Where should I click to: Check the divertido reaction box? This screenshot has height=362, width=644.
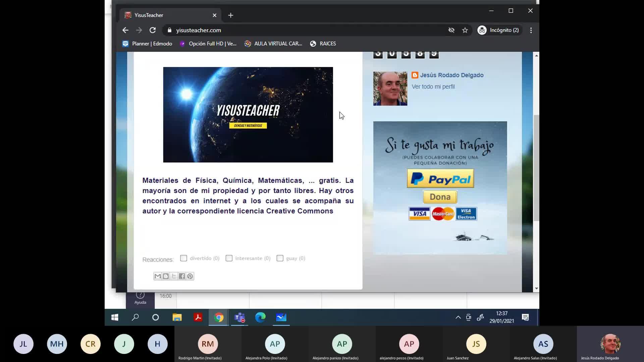pos(183,258)
